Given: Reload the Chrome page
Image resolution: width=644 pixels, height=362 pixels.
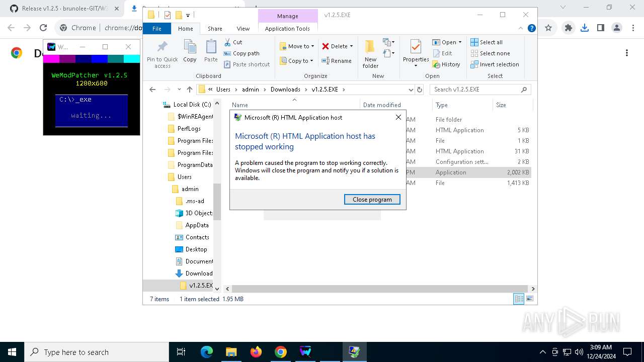Looking at the screenshot, I should click(x=43, y=28).
